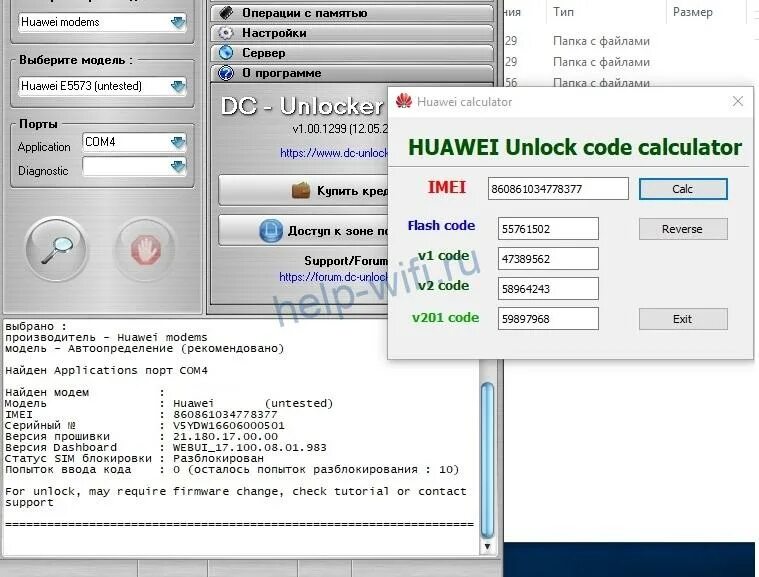Click the wallet icon on buy credits
Image resolution: width=759 pixels, height=577 pixels.
[301, 190]
